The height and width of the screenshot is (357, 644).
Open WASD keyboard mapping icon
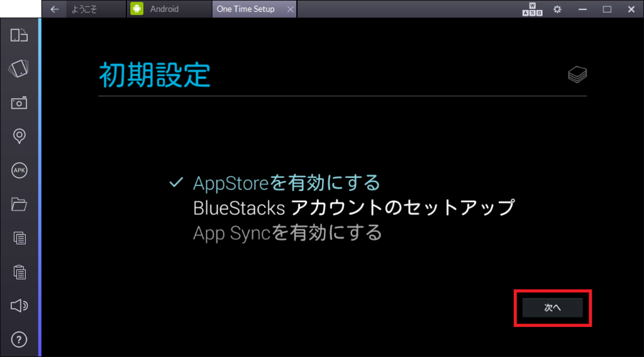click(x=532, y=9)
